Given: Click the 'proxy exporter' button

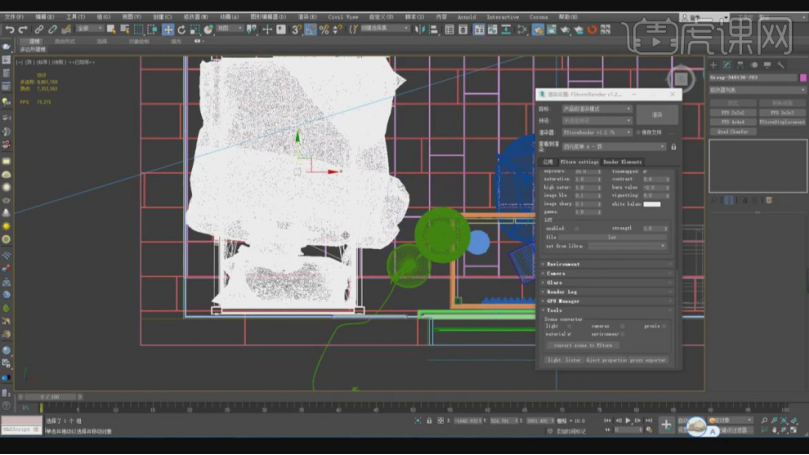Looking at the screenshot, I should point(649,360).
